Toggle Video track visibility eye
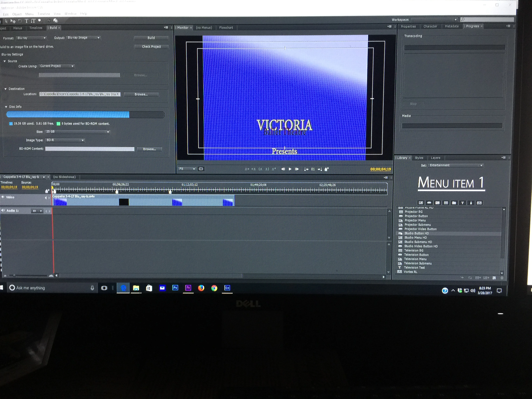 coord(3,197)
